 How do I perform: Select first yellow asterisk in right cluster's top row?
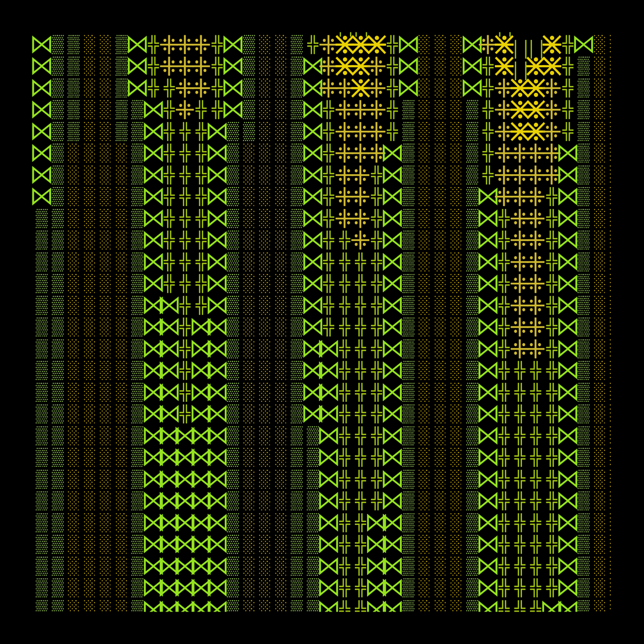(503, 45)
